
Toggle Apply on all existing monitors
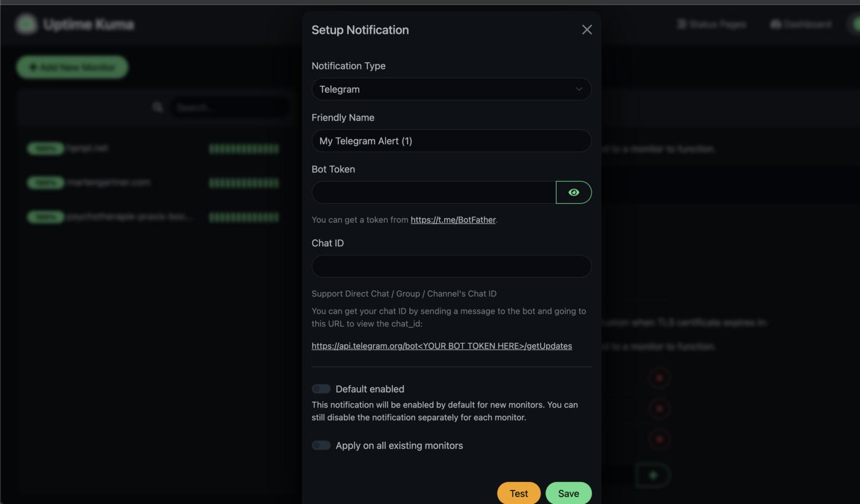[321, 445]
